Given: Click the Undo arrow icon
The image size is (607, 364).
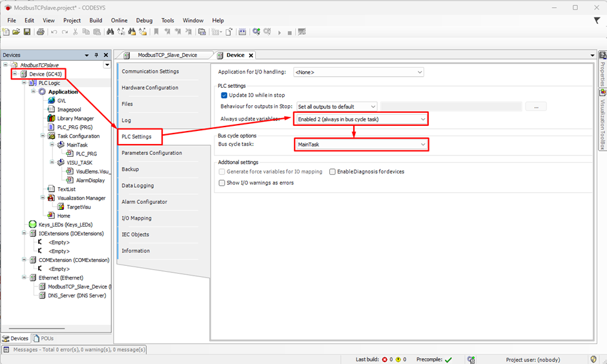Looking at the screenshot, I should click(54, 32).
